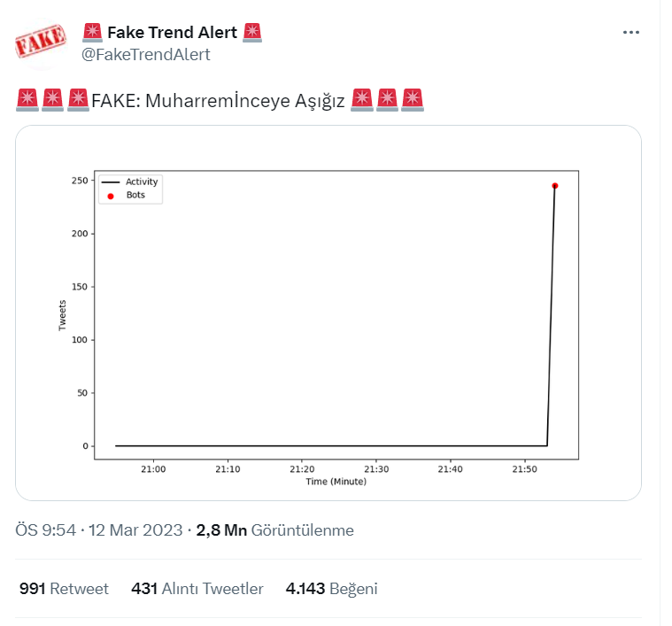The width and height of the screenshot is (672, 626).
Task: Open the ÖS 9:54 timestamp link
Action: (x=47, y=530)
